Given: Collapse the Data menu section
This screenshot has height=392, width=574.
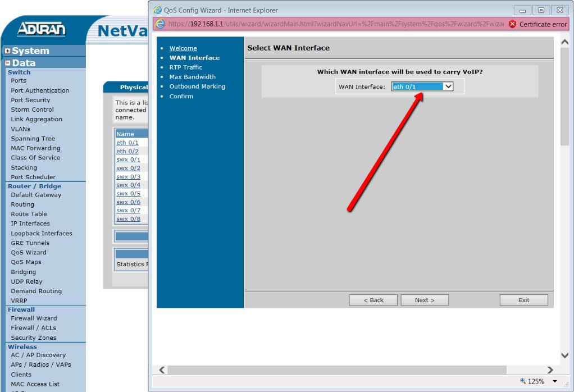Looking at the screenshot, I should click(x=7, y=63).
